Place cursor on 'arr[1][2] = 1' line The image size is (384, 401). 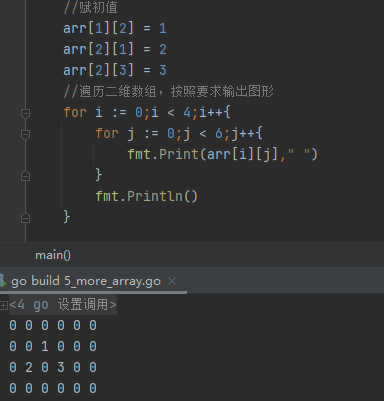click(x=115, y=28)
